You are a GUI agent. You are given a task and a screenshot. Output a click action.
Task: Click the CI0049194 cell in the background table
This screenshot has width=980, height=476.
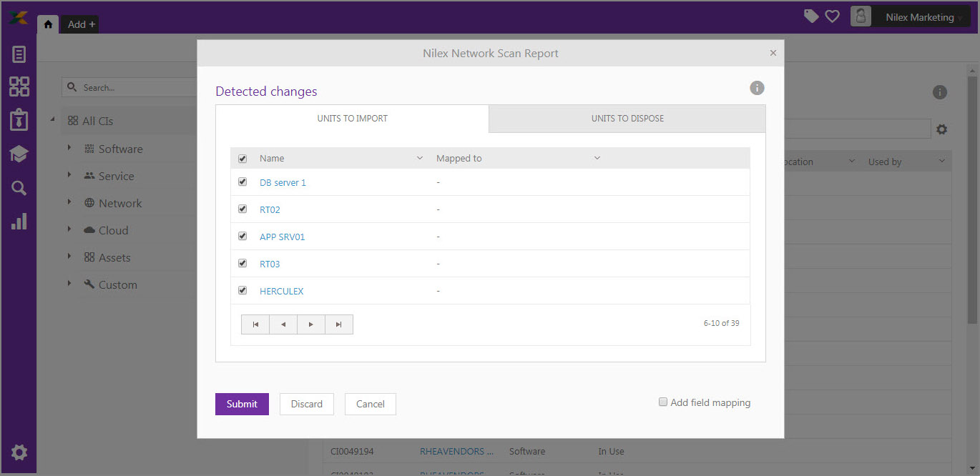(x=352, y=452)
